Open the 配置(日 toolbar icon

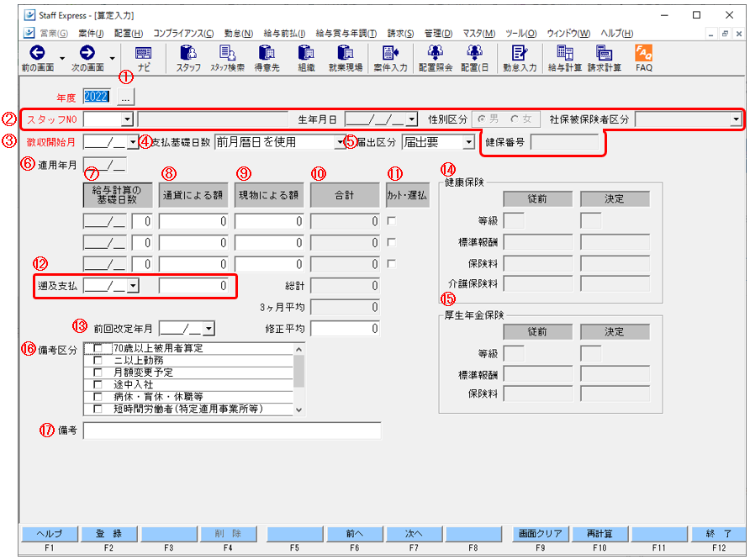point(474,58)
